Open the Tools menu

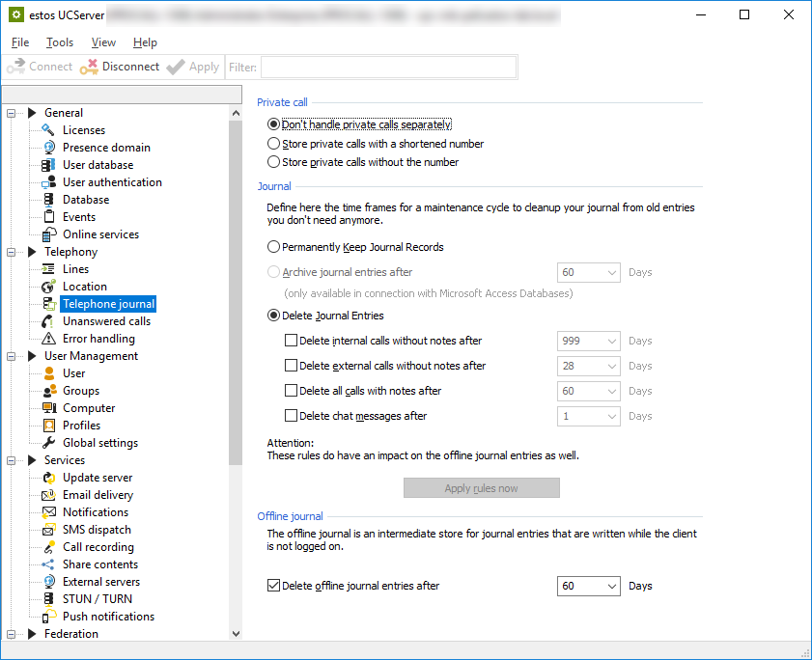click(60, 42)
